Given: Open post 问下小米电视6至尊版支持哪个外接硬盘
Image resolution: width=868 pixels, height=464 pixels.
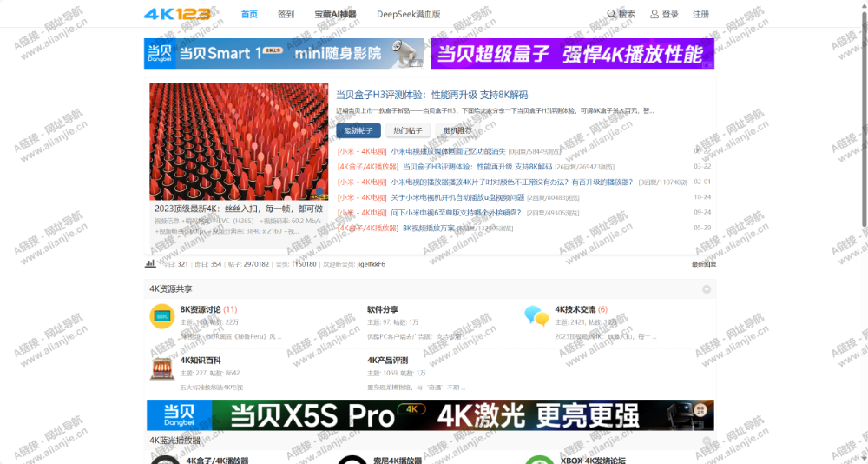Looking at the screenshot, I should click(457, 212).
